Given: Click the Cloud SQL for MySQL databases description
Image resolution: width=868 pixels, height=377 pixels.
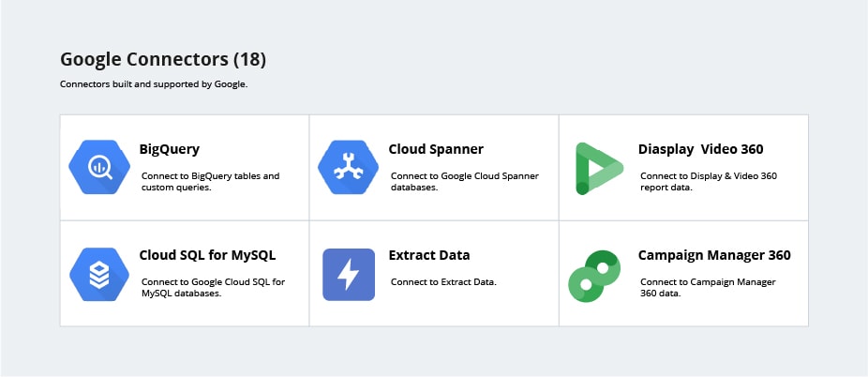Looking at the screenshot, I should click(213, 288).
